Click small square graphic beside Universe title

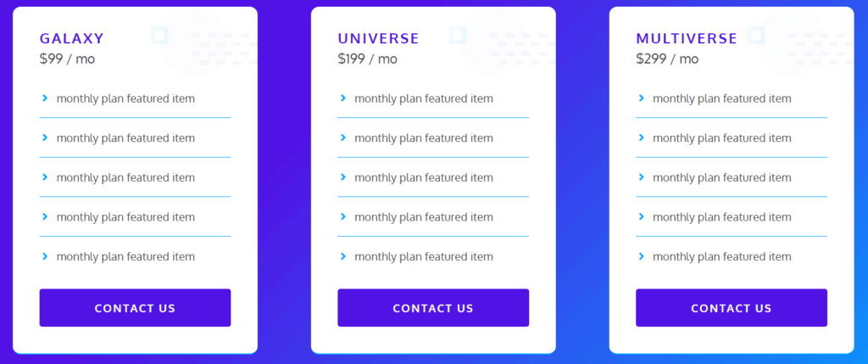[457, 36]
